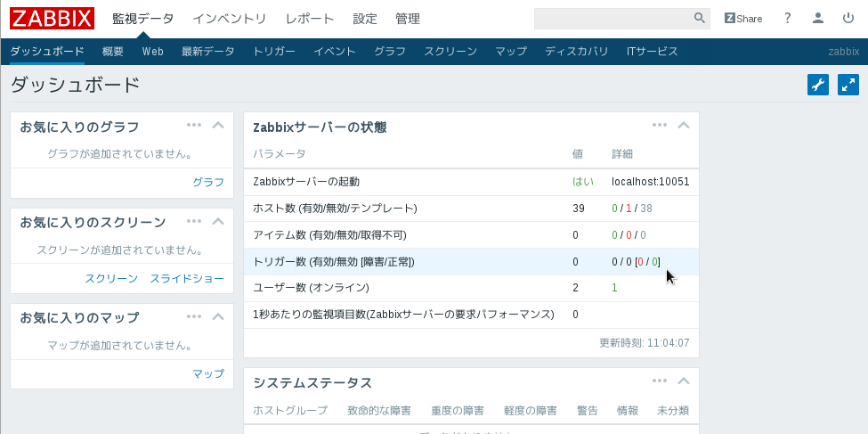This screenshot has width=868, height=434.
Task: Collapse the お気に入りのマップ widget
Action: (x=218, y=317)
